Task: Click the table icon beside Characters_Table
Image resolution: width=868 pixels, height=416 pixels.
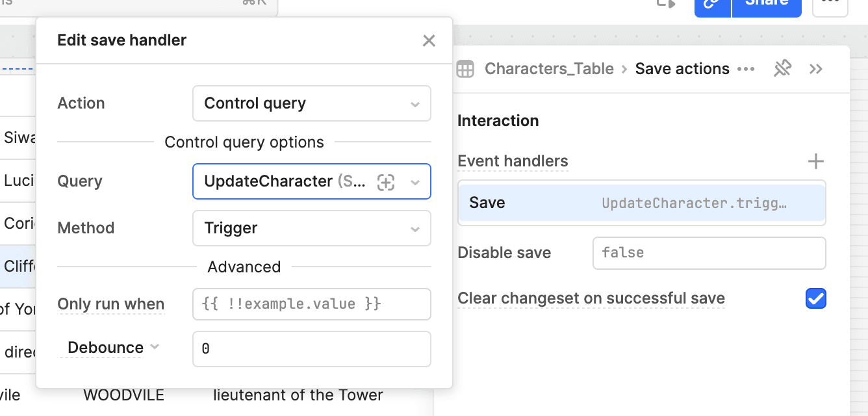Action: coord(465,69)
